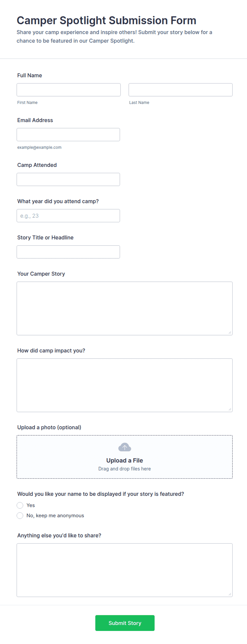Click the Yes option label
The width and height of the screenshot is (247, 644).
pyautogui.click(x=31, y=505)
